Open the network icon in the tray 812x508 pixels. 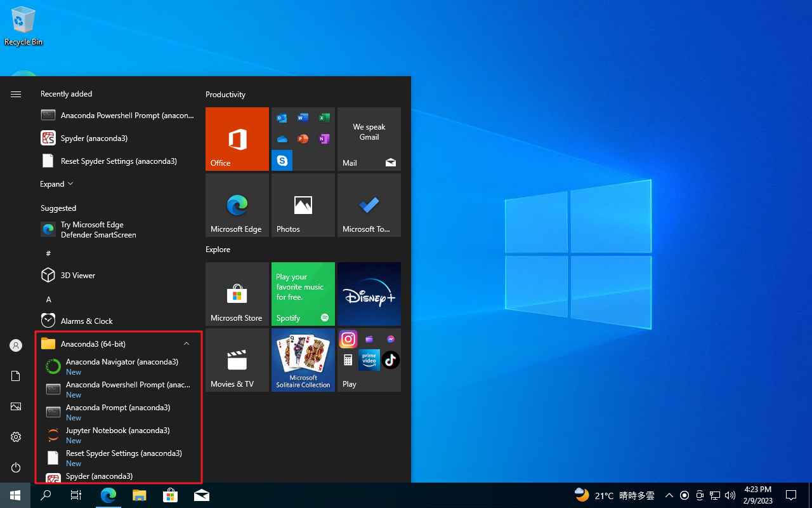[x=715, y=495]
